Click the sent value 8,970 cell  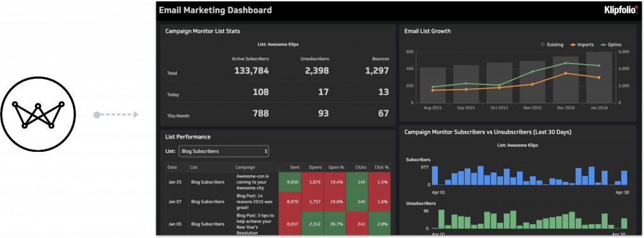[290, 202]
